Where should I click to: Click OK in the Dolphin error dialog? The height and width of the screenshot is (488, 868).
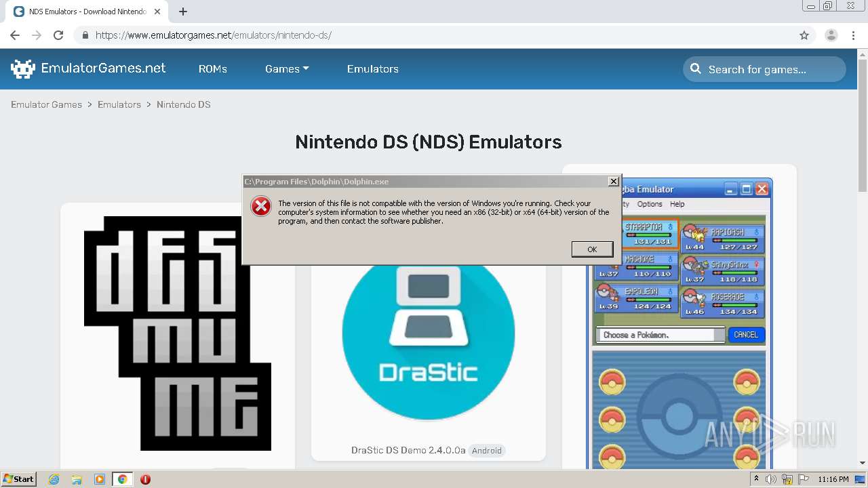[592, 249]
